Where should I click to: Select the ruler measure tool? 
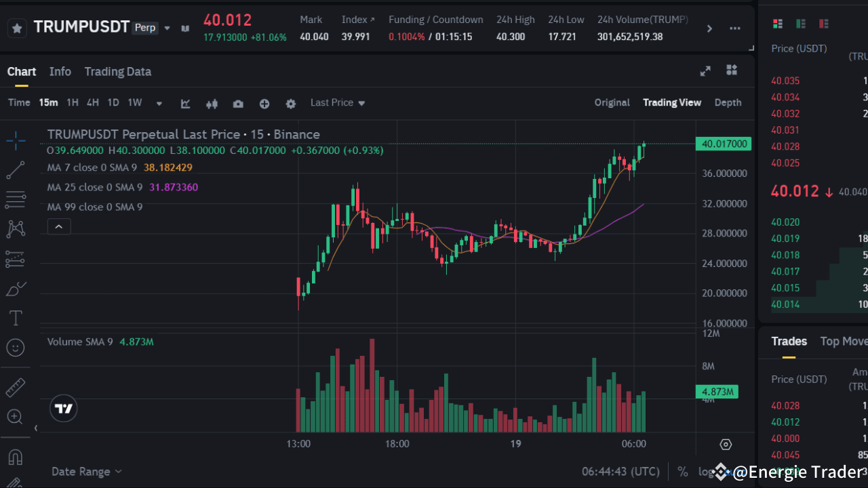(16, 388)
